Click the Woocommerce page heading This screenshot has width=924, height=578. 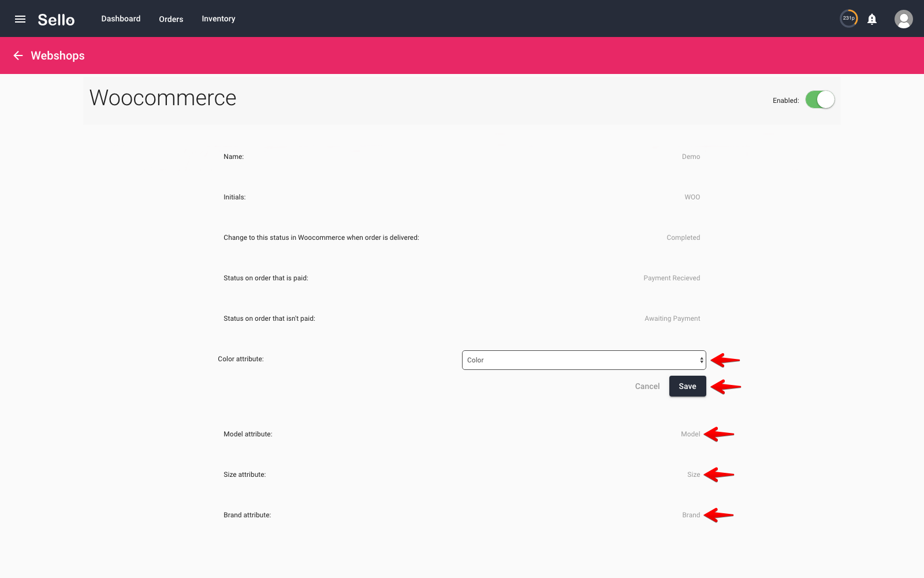pos(163,98)
